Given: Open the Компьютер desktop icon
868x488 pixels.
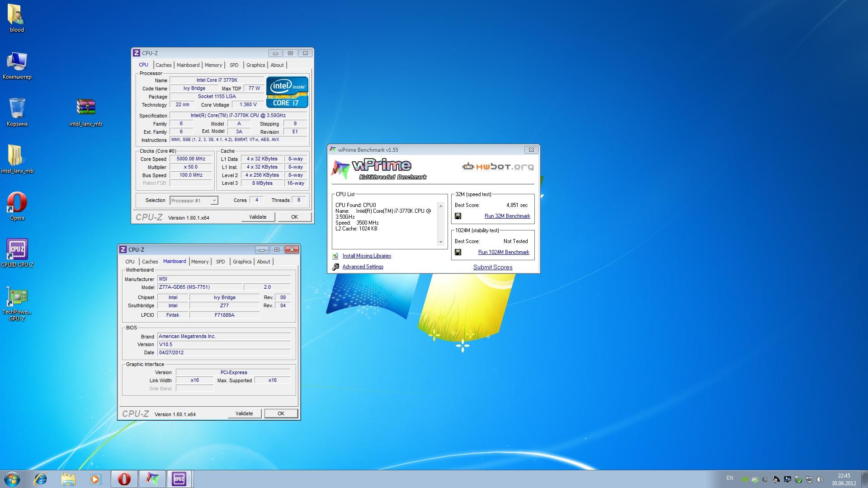Looking at the screenshot, I should tap(17, 66).
